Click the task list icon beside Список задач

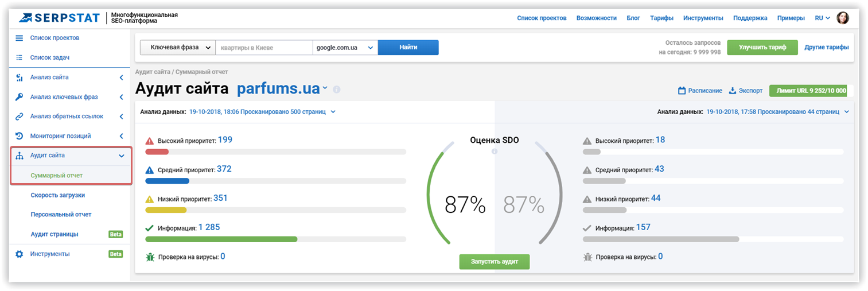point(19,57)
